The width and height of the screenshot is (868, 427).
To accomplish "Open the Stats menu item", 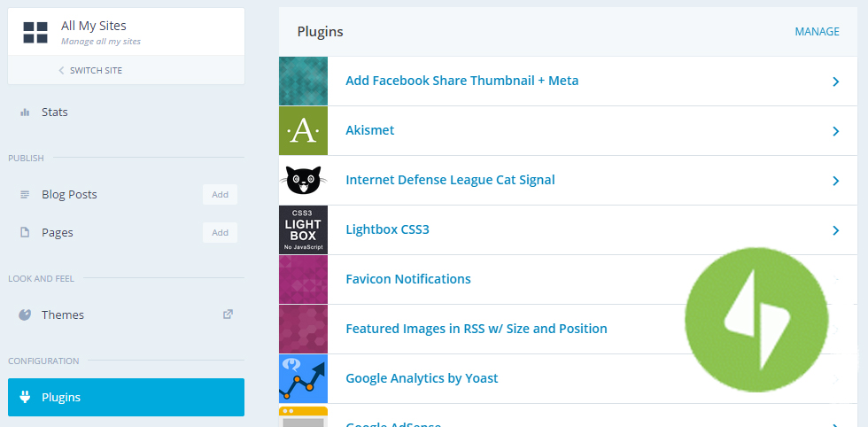I will [126, 113].
